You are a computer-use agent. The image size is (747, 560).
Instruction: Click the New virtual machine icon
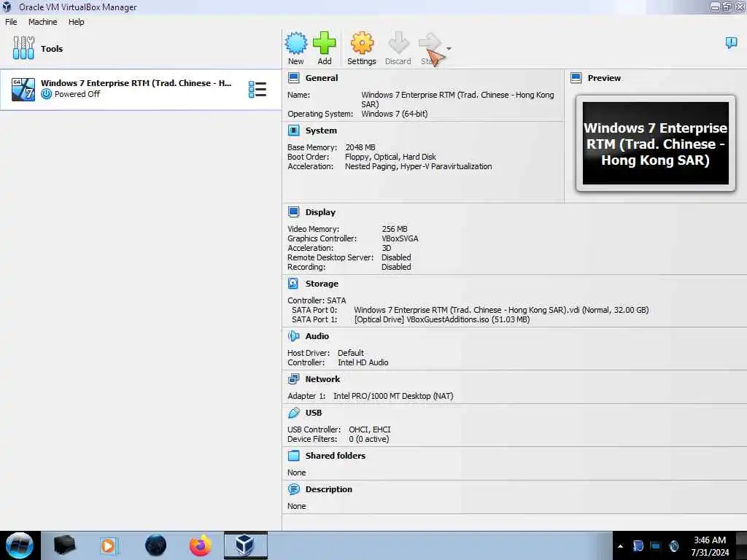tap(296, 43)
